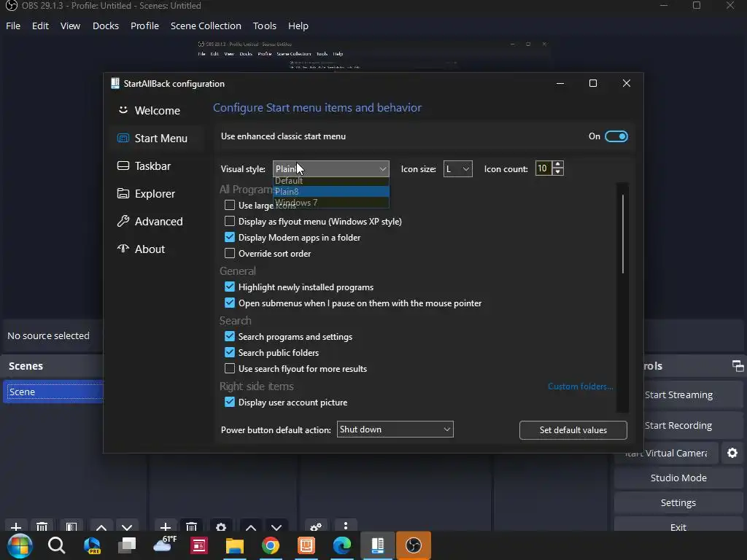747x560 pixels.
Task: Decrease Icon count with down arrow
Action: (558, 172)
